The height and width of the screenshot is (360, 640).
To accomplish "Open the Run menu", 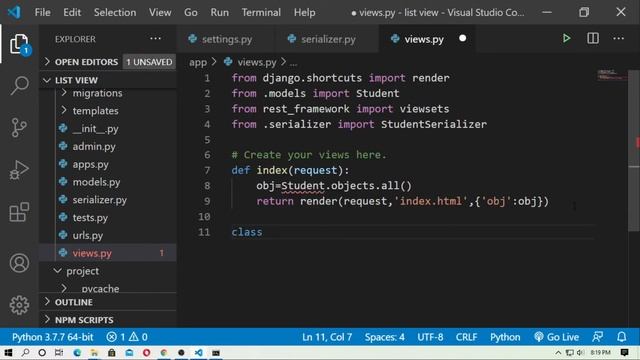I will 219,12.
